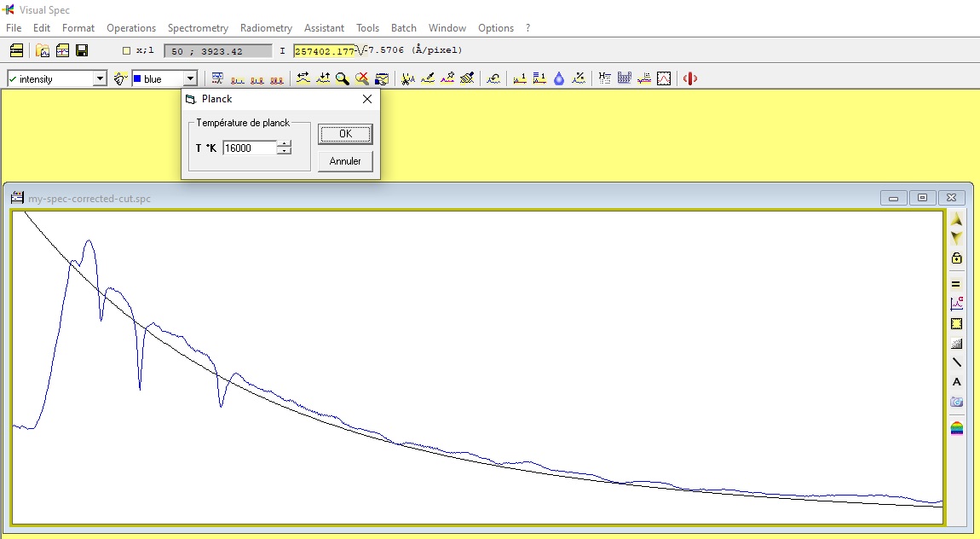Close the Planck dialog
Viewport: 980px width, 539px height.
coord(367,99)
